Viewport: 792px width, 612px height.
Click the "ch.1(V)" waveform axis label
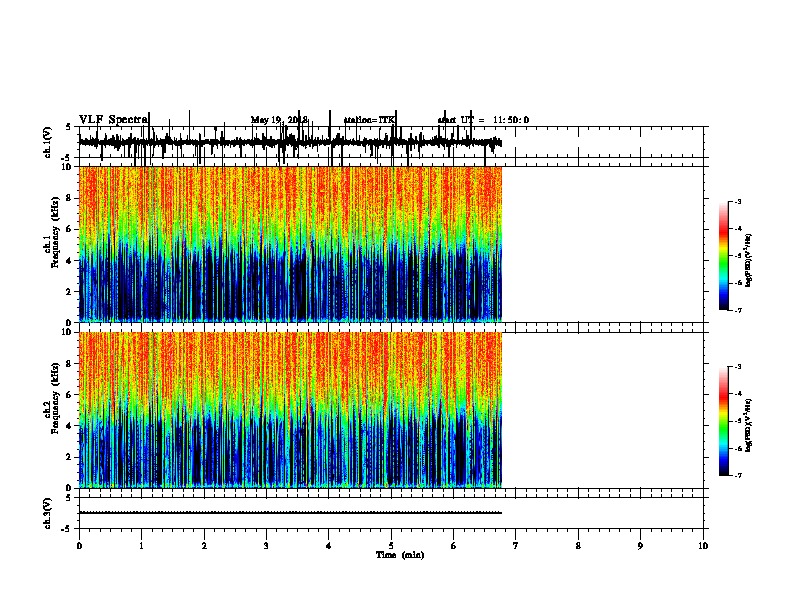click(47, 142)
